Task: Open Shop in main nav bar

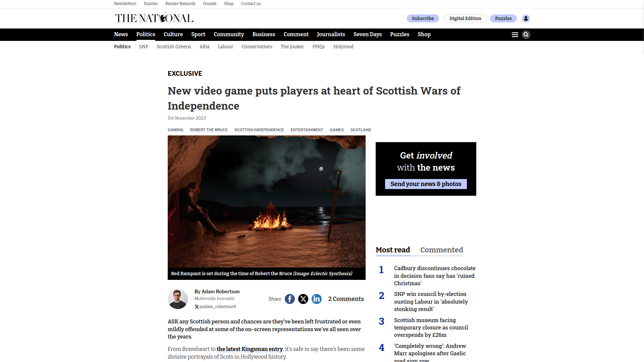Action: pyautogui.click(x=424, y=34)
